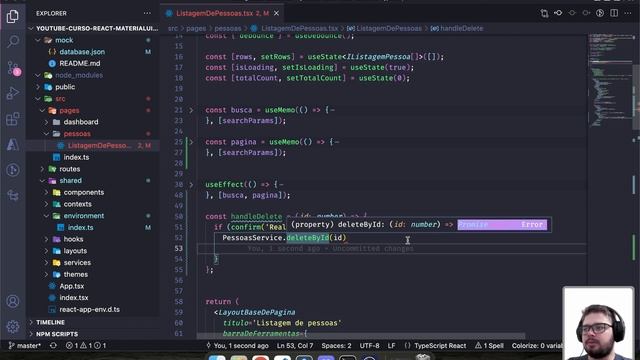Click the split editor icon

pos(614,13)
